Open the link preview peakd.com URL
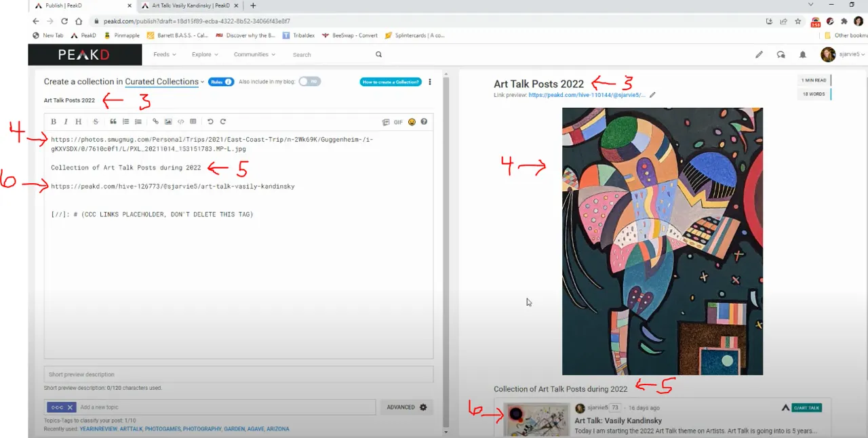868x438 pixels. coord(587,96)
